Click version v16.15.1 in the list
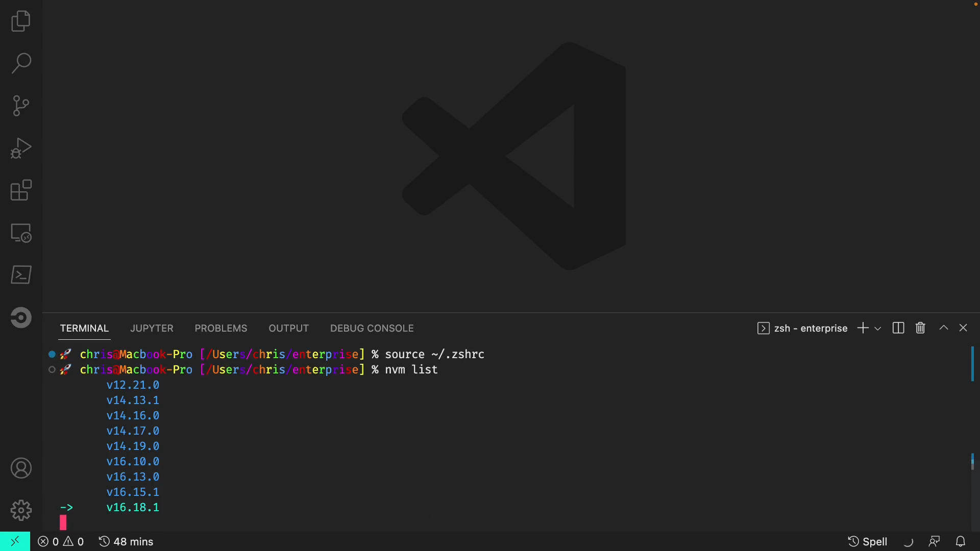 click(133, 492)
